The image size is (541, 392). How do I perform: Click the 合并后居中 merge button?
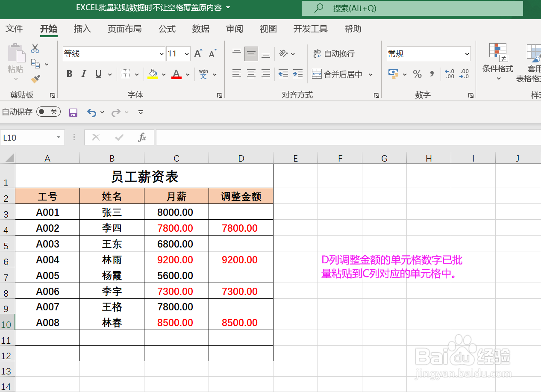click(x=340, y=74)
